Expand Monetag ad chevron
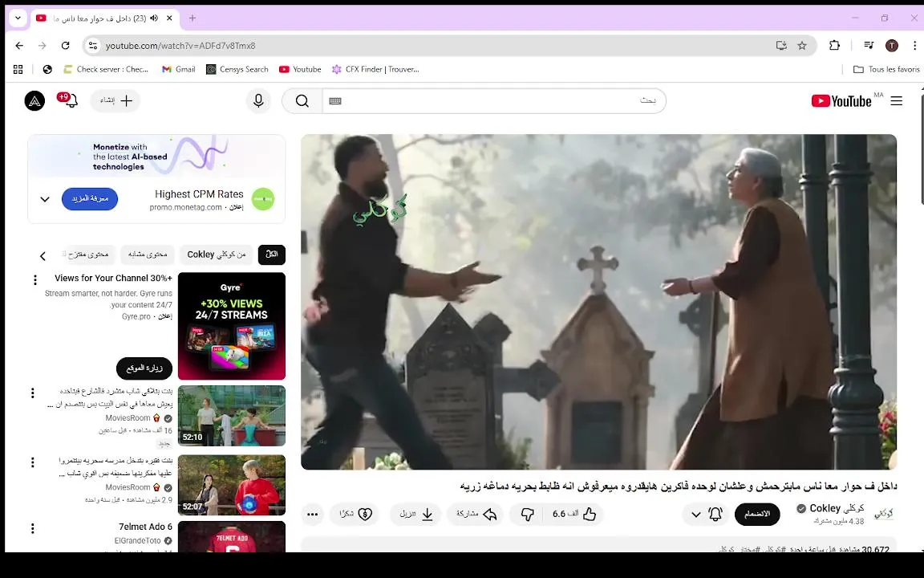The width and height of the screenshot is (924, 578). point(45,199)
